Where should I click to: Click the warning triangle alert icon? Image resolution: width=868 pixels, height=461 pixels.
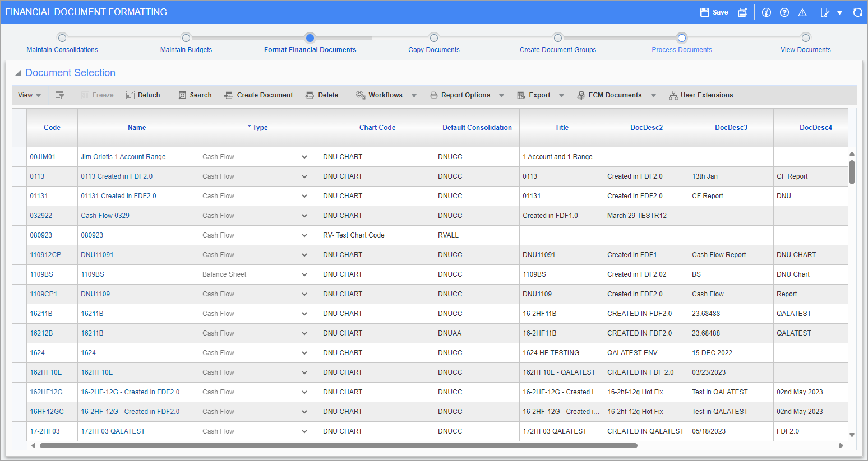(x=802, y=12)
